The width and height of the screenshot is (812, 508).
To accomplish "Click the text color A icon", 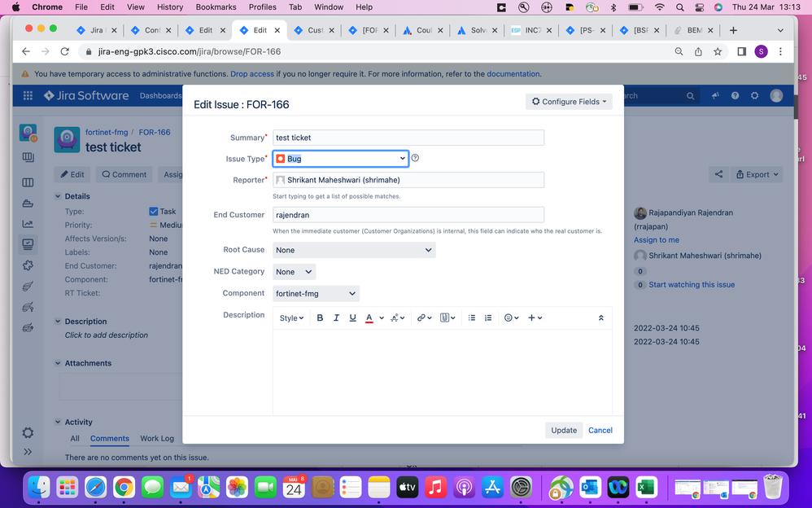I will coord(369,317).
